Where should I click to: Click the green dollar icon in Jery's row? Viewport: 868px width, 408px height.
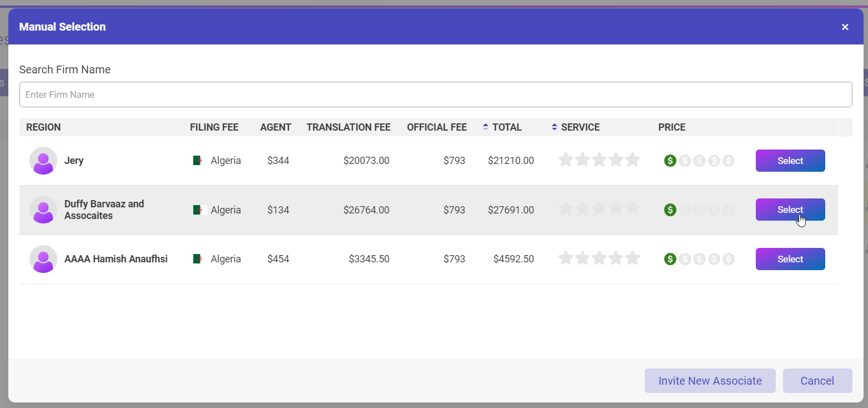670,161
